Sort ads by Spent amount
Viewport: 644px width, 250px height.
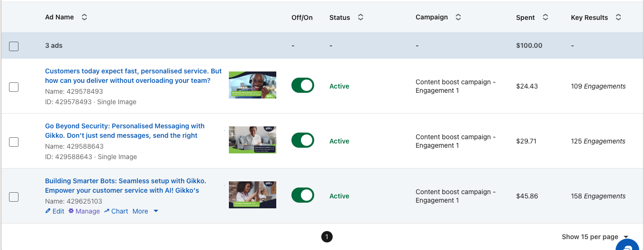pos(545,17)
